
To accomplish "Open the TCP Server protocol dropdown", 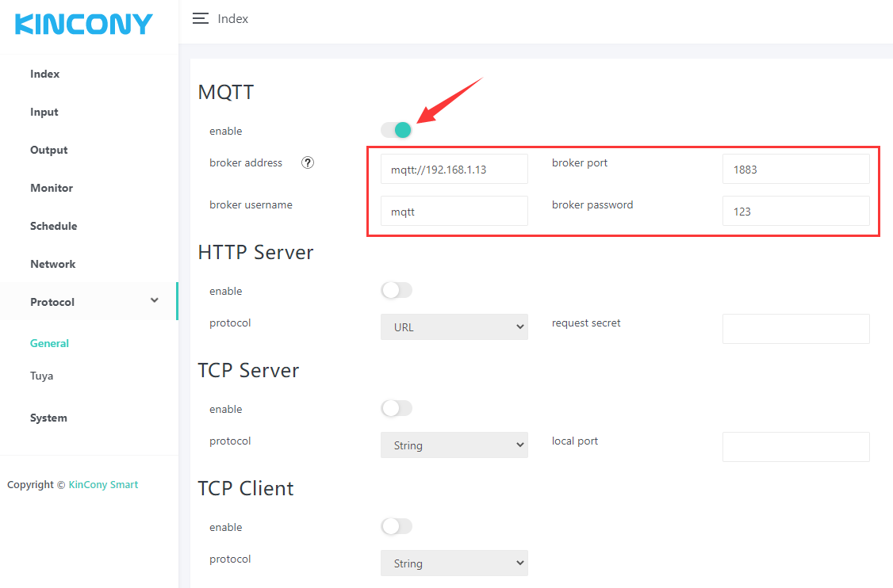I will pyautogui.click(x=454, y=445).
